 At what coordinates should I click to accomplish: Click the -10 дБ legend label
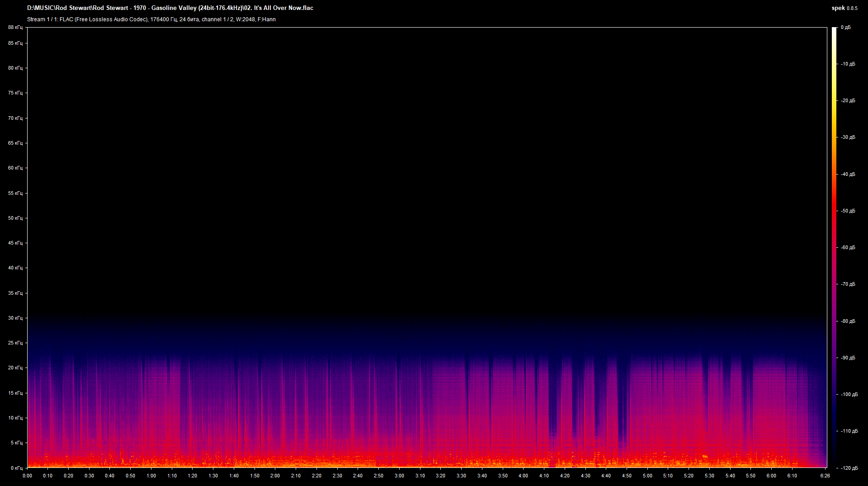[848, 64]
